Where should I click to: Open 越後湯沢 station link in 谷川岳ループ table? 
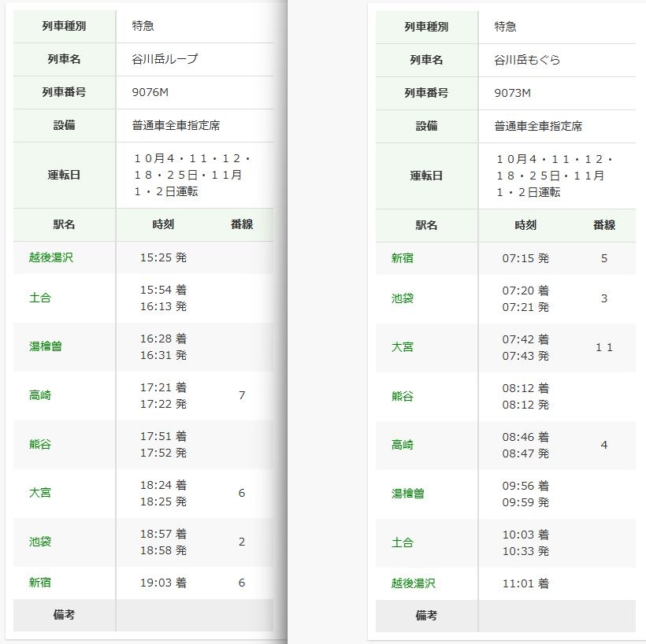click(51, 257)
